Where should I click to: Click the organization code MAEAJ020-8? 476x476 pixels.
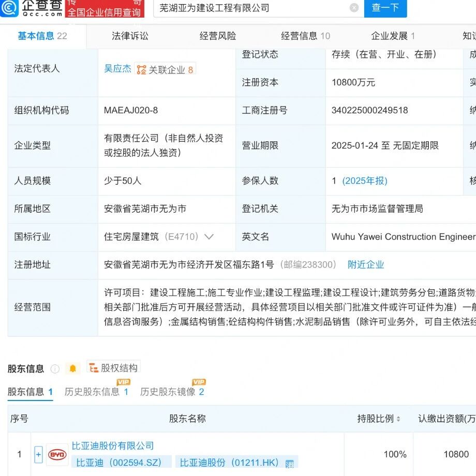[x=131, y=110]
